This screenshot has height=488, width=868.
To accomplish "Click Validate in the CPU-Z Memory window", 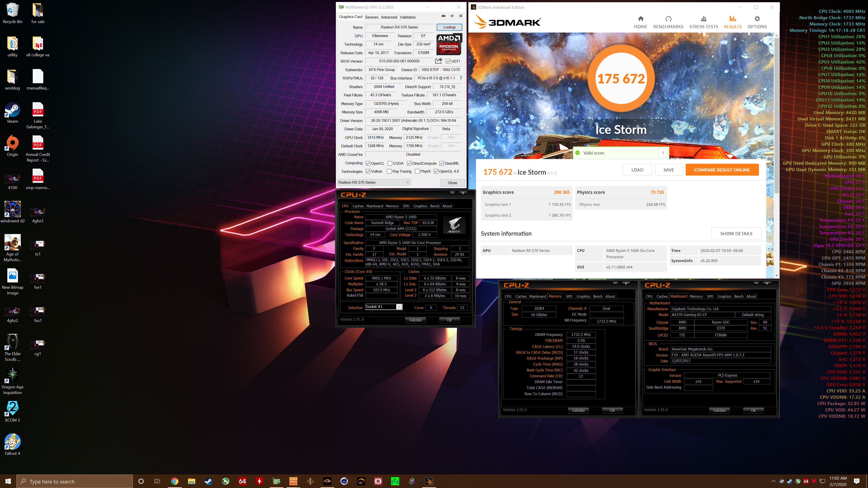I will (x=578, y=411).
